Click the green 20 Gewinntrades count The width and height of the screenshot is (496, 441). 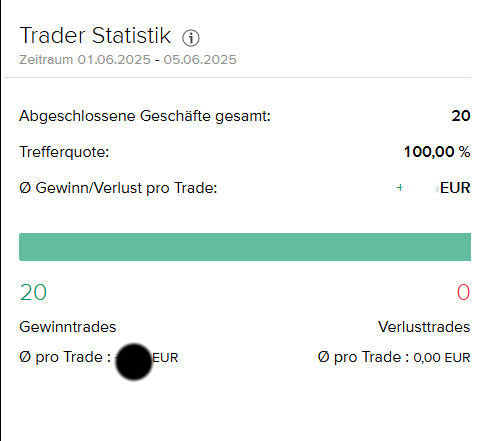click(33, 292)
